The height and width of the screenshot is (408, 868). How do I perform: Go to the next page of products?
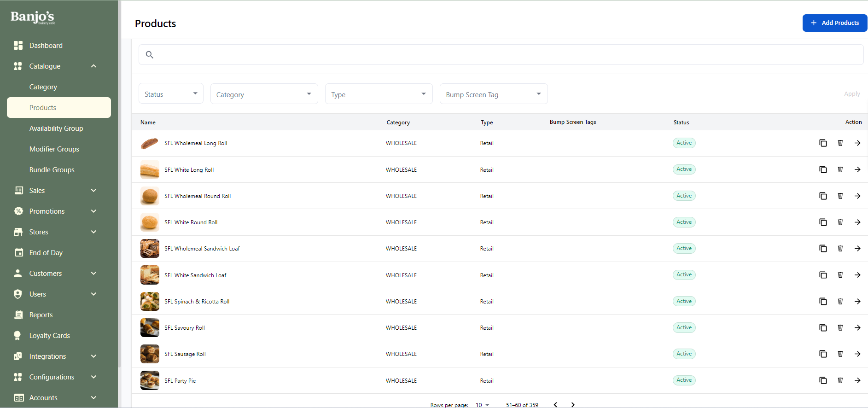point(573,405)
